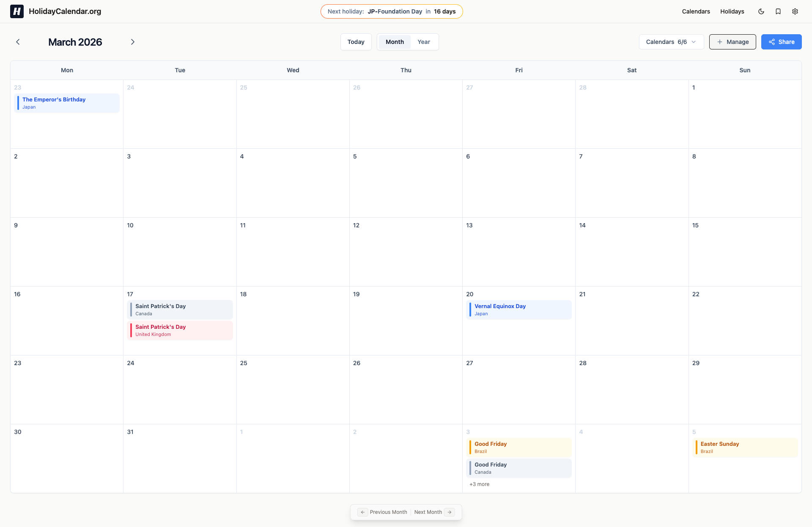Open settings with the gear icon
Viewport: 812px width, 527px height.
[x=795, y=11]
